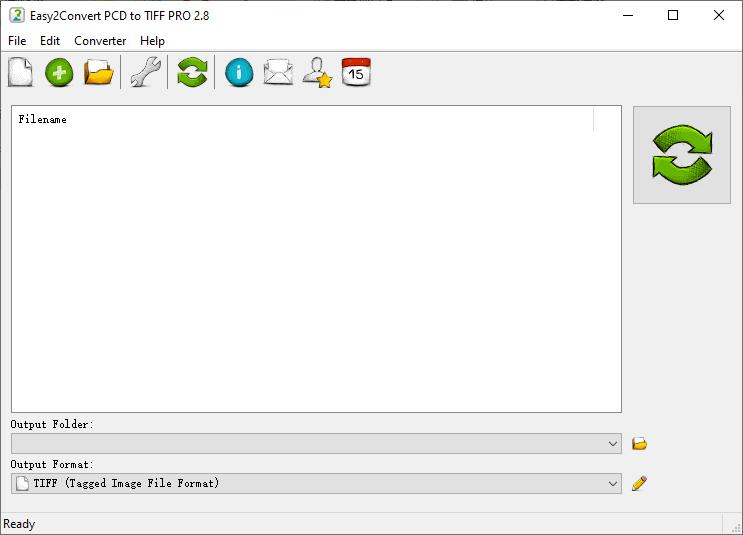Image resolution: width=743 pixels, height=535 pixels.
Task: Open settings via the wrench icon
Action: [145, 72]
